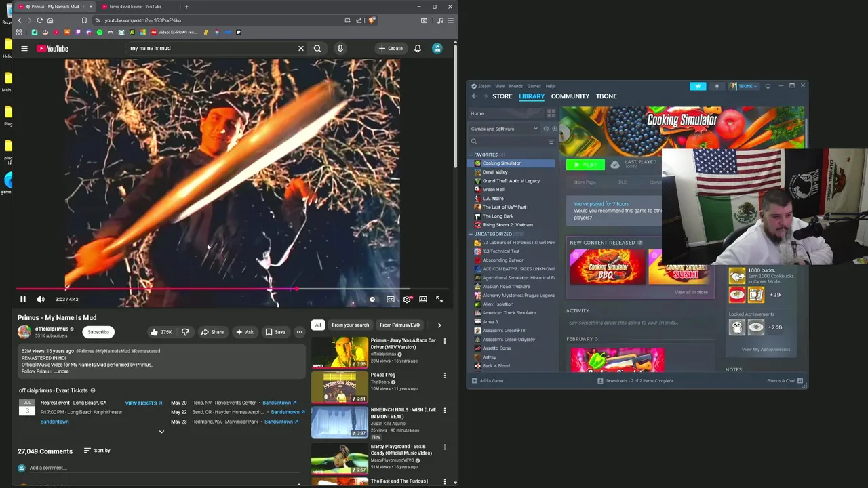Open the YouTube Create menu

coord(391,48)
